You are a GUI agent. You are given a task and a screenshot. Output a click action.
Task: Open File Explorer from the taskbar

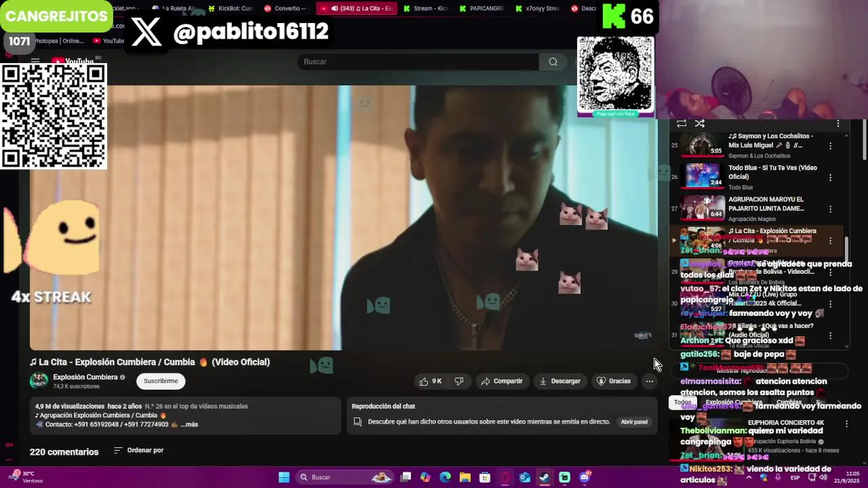(465, 477)
